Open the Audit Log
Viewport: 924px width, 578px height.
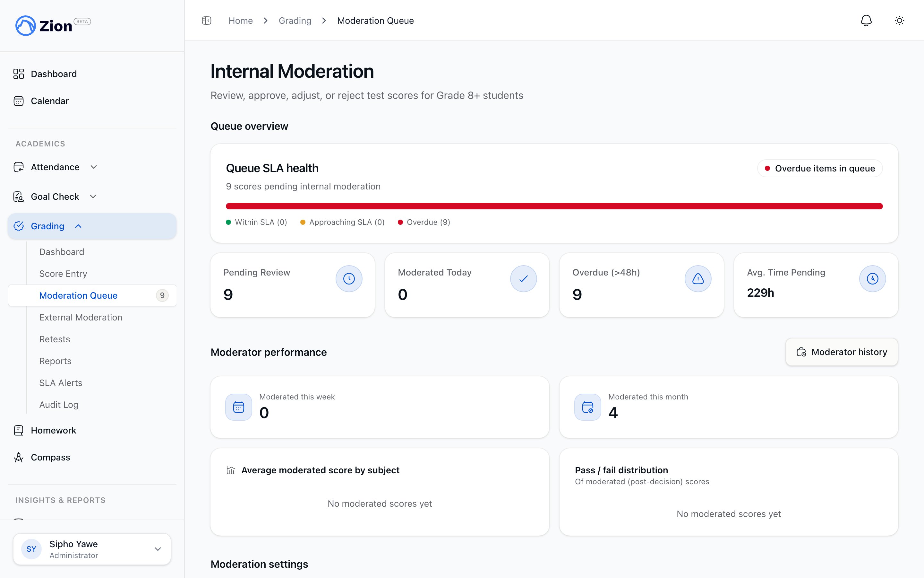pos(59,405)
